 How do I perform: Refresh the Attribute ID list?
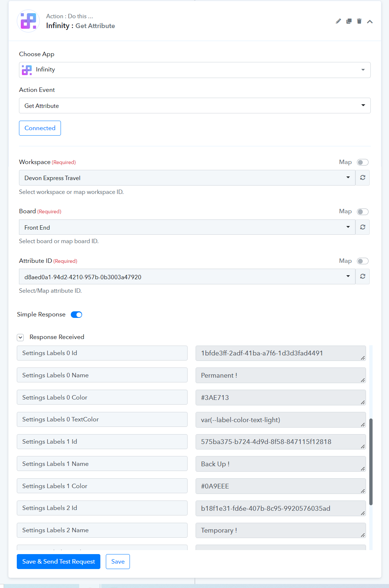click(x=363, y=276)
